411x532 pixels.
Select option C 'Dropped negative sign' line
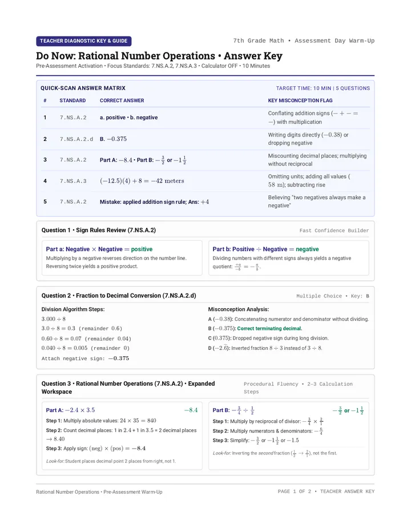268,338
